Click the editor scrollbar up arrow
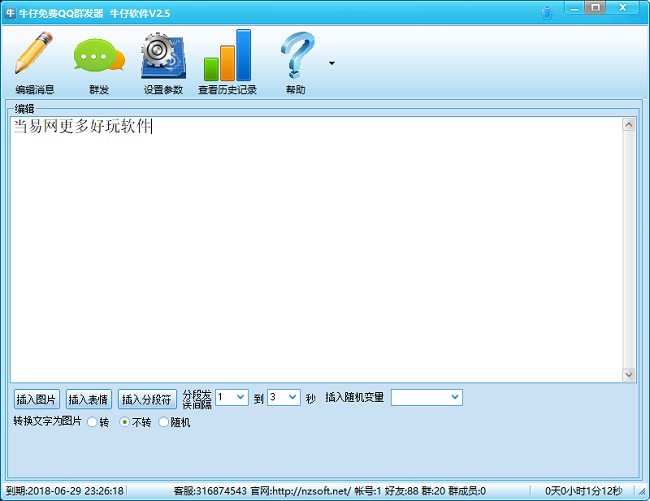 coord(629,124)
